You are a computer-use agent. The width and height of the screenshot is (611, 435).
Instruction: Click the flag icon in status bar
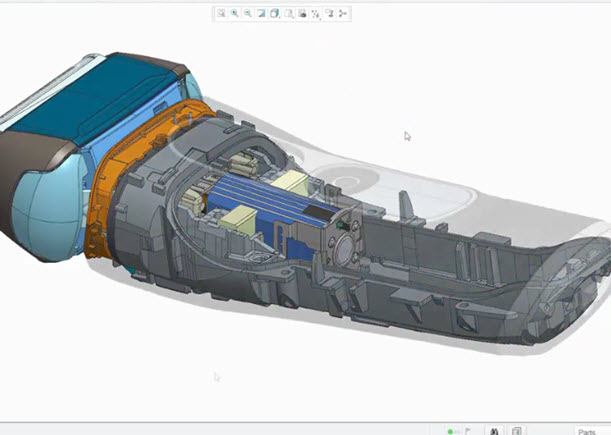pos(468,431)
